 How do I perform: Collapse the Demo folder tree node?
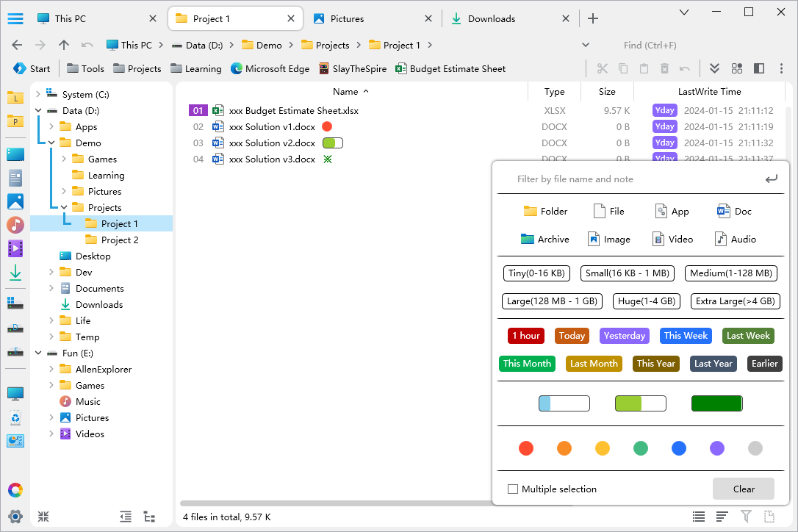point(51,143)
